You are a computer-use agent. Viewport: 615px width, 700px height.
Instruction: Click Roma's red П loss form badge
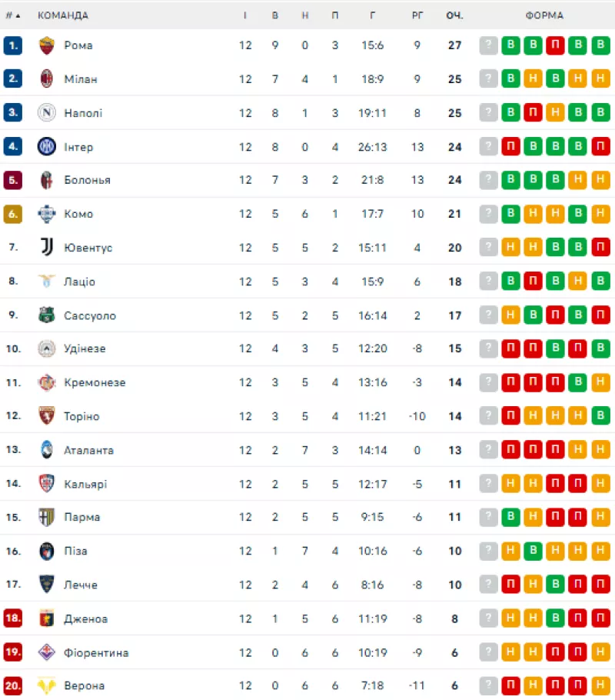pos(555,45)
